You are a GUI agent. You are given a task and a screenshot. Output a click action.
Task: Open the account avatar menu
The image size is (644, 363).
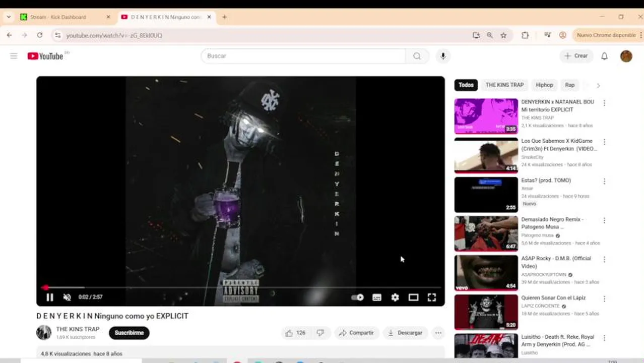(626, 56)
